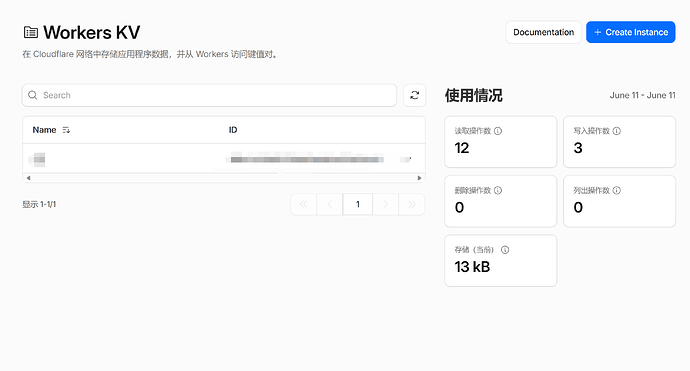Sort the table by Name
This screenshot has width=690, height=371.
coord(66,130)
